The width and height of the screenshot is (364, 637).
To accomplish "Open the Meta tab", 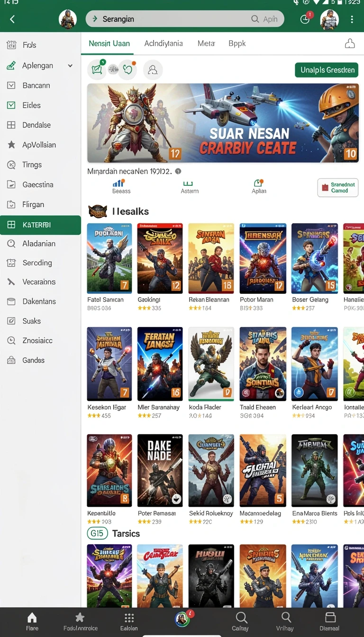I will [x=206, y=43].
